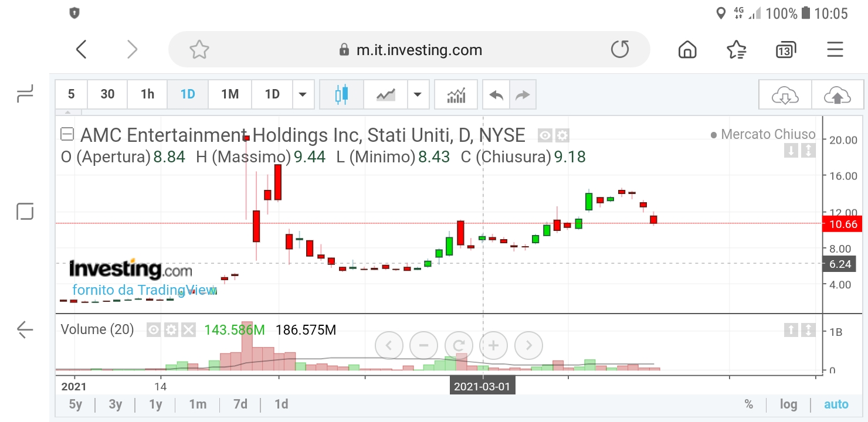Set the 30-minute interval
Screen dimensions: 868x422
click(x=107, y=94)
